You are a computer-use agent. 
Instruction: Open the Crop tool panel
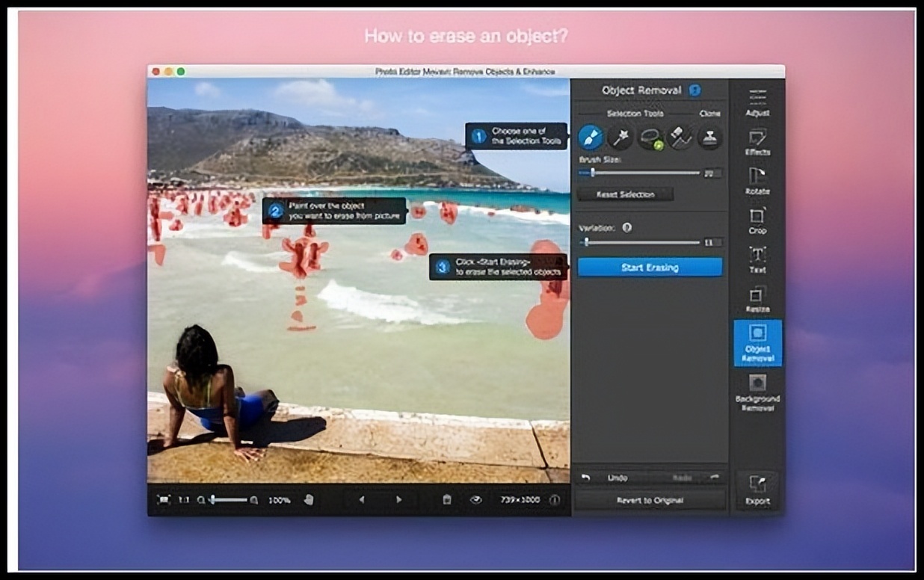click(x=757, y=220)
